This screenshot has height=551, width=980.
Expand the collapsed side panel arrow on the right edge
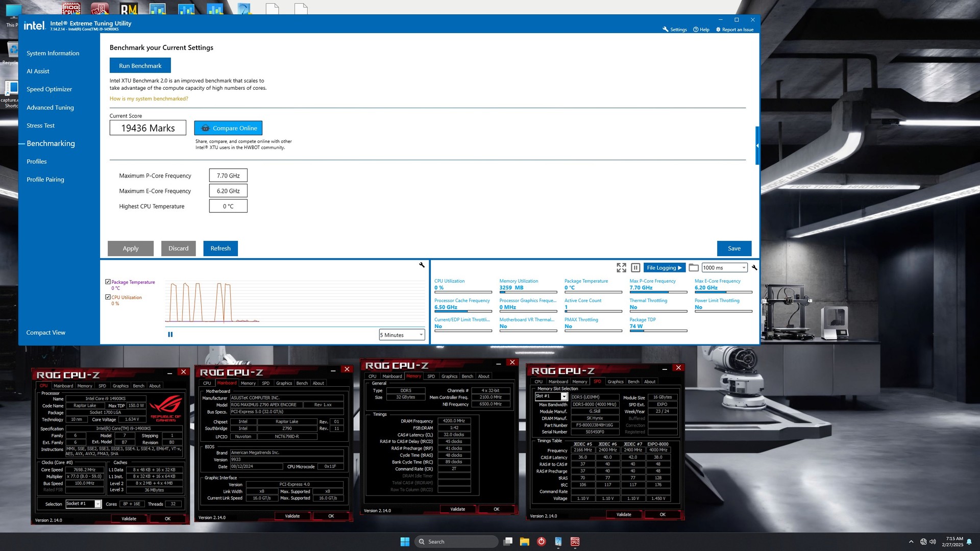click(757, 145)
